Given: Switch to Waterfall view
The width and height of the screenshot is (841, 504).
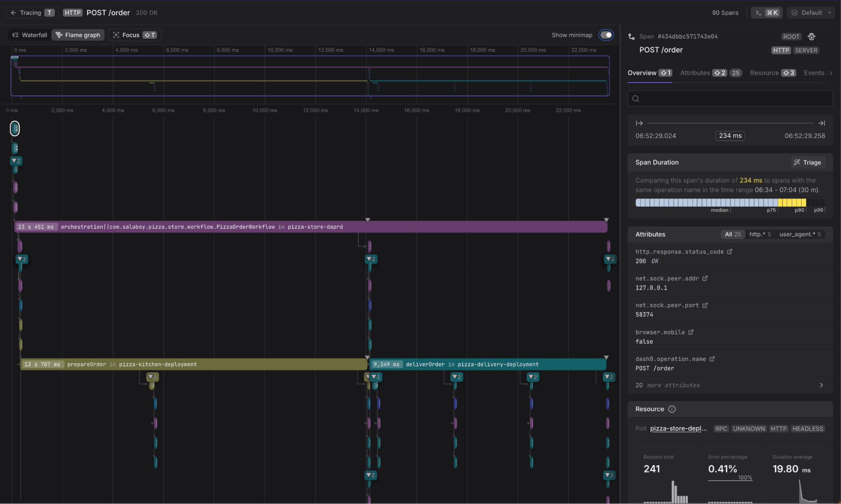Looking at the screenshot, I should point(29,35).
